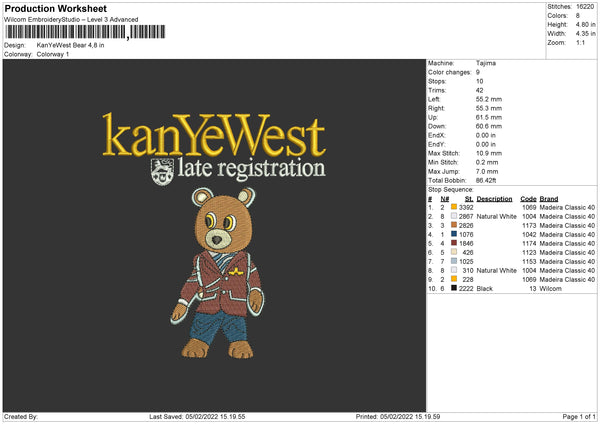Click the Trims value 42
Viewport: 600px width, 424px height.
tap(479, 90)
